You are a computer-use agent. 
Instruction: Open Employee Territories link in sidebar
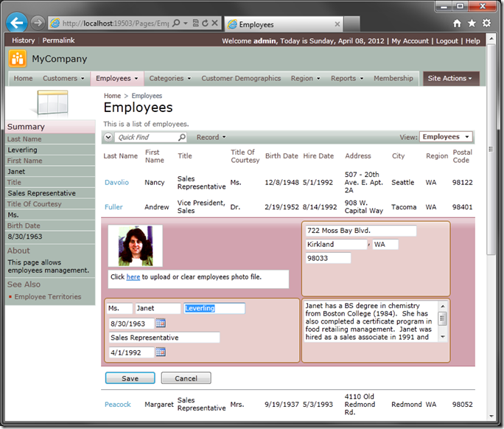point(48,297)
